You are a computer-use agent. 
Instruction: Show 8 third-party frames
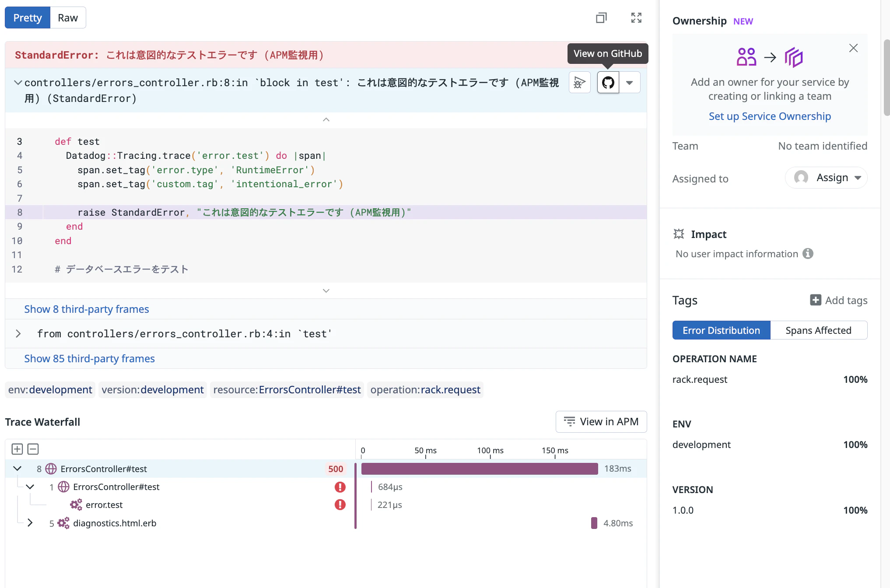(x=87, y=309)
